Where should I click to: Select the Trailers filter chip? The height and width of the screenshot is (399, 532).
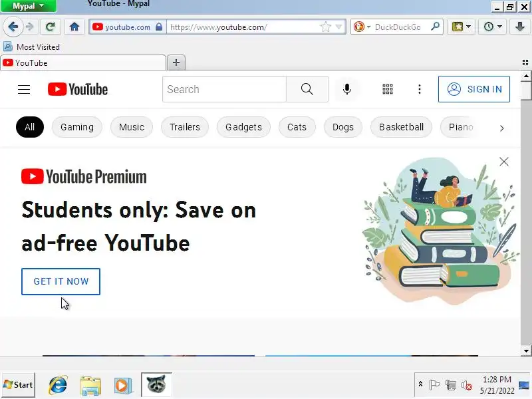click(x=185, y=127)
